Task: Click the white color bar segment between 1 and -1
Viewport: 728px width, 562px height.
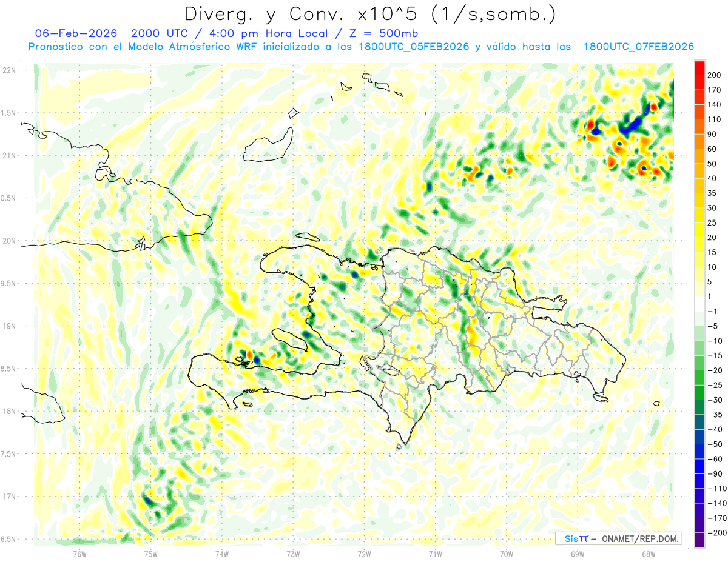Action: pos(699,304)
